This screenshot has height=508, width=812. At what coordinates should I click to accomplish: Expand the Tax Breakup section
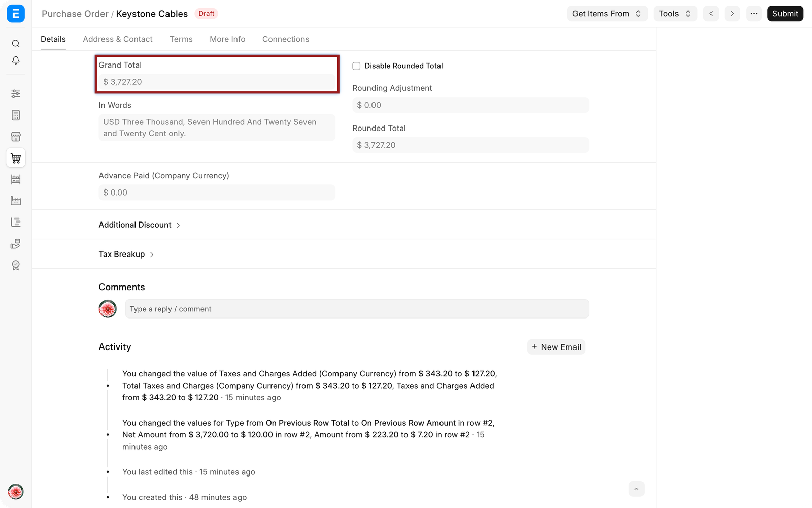click(126, 254)
